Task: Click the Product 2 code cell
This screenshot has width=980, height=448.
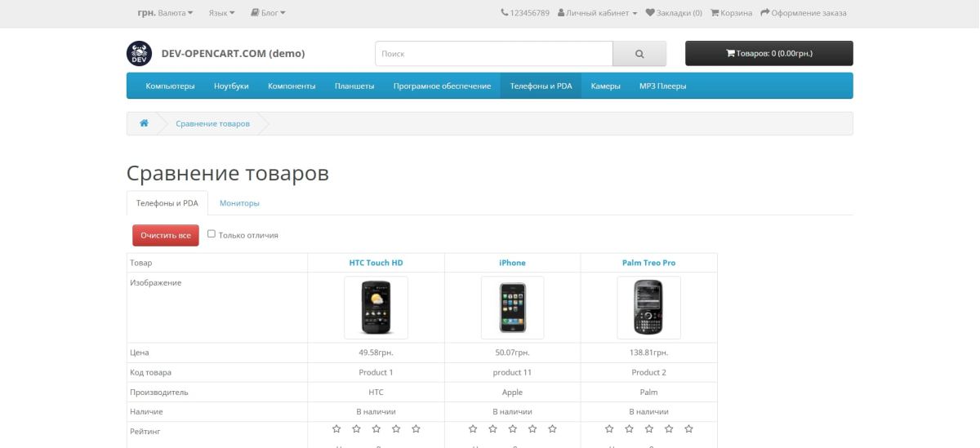Action: click(648, 373)
